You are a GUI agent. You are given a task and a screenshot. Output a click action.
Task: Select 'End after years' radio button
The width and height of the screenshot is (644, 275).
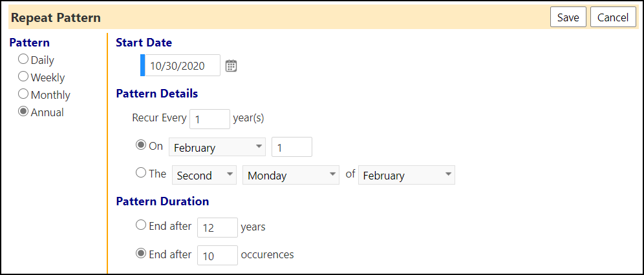point(141,225)
